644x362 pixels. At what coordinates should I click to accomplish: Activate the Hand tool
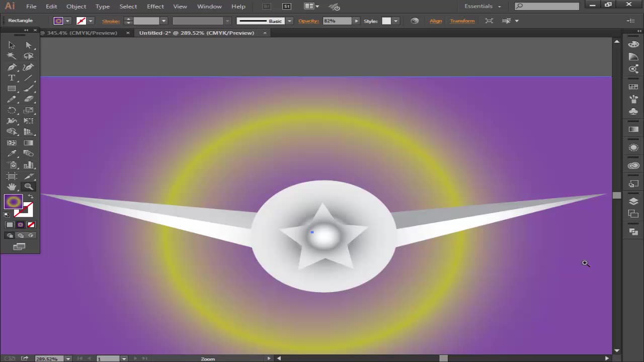(12, 187)
